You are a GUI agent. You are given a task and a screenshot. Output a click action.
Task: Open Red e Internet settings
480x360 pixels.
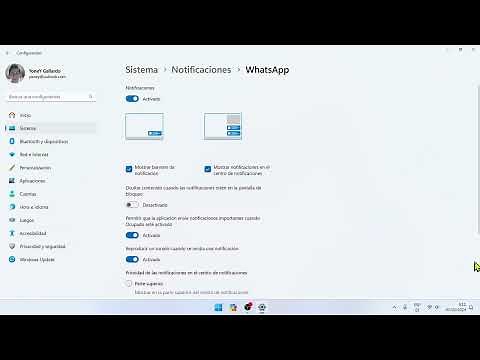50,154
